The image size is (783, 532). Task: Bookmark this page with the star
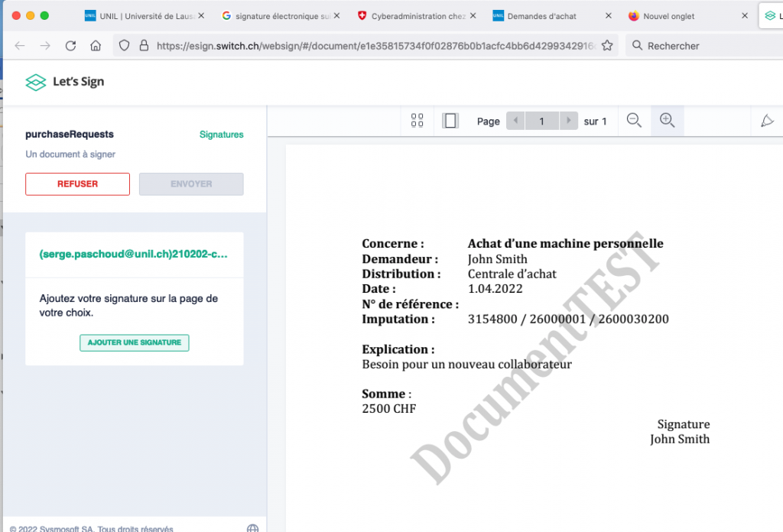607,46
